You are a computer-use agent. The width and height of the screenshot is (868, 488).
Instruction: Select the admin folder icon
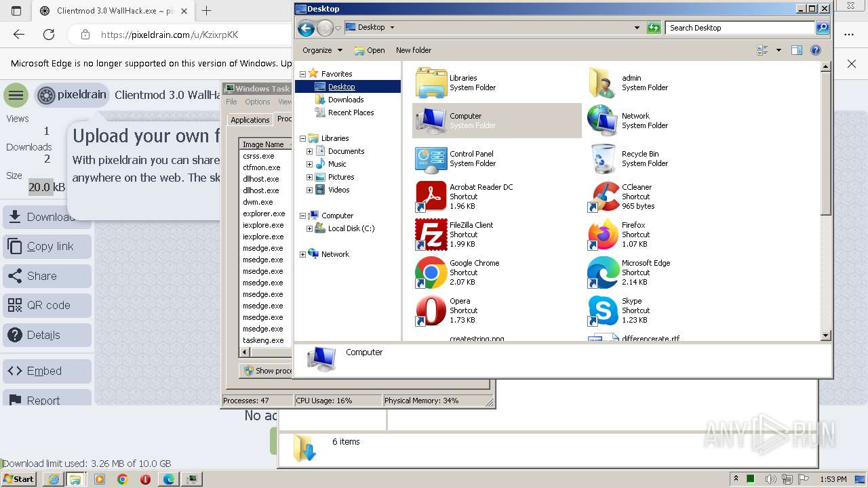(x=603, y=83)
